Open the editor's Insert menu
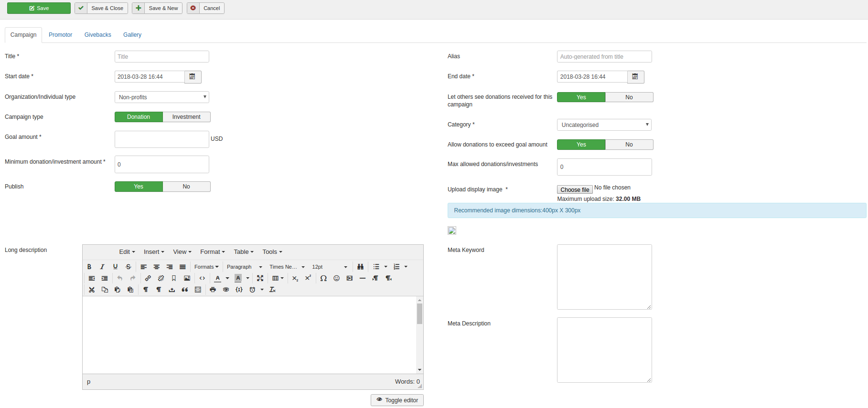 [x=154, y=252]
